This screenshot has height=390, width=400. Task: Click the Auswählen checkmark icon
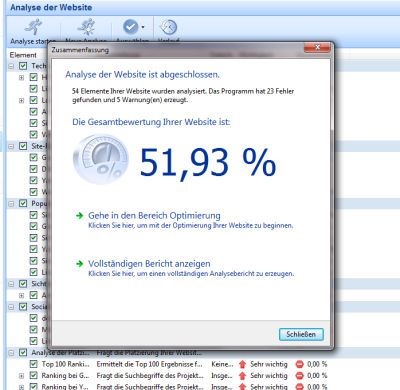[x=130, y=27]
